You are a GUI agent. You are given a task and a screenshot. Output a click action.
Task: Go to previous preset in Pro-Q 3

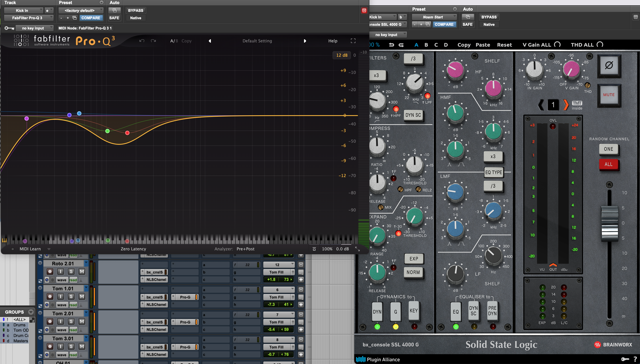(x=210, y=41)
